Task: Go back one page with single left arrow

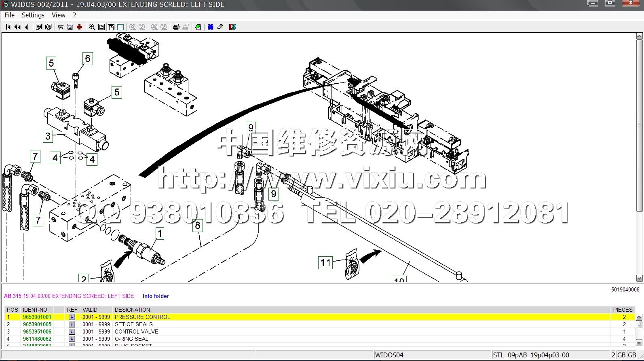Action: (x=27, y=27)
